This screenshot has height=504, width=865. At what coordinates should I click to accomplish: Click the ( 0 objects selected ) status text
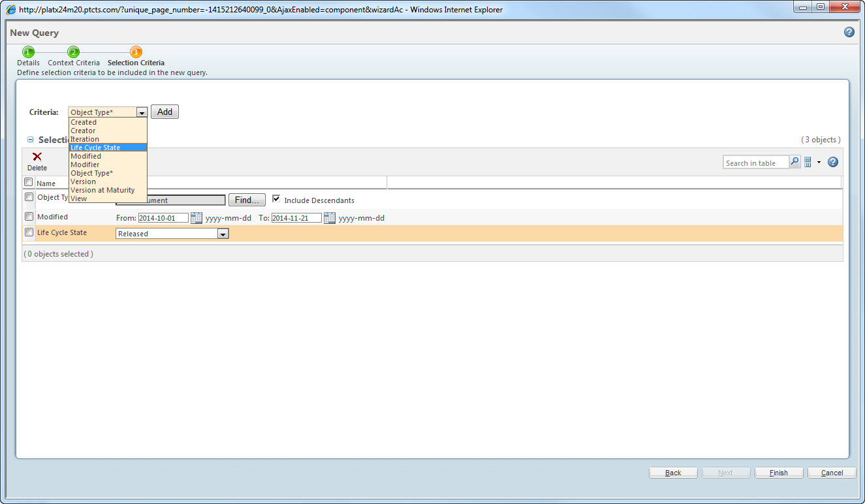click(58, 254)
